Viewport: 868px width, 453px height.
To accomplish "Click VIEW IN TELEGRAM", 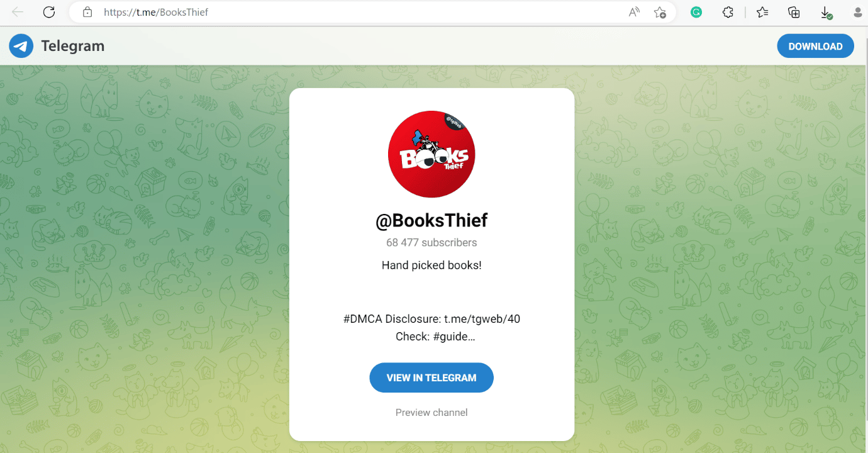I will 431,377.
